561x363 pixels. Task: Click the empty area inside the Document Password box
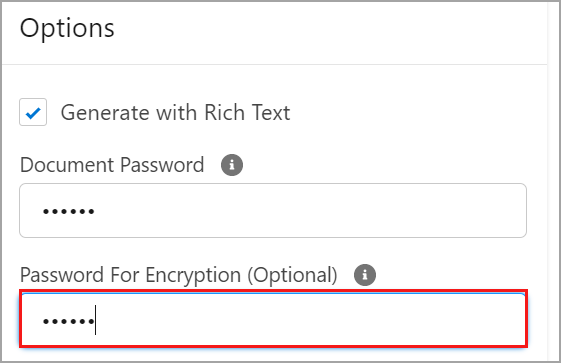(x=309, y=211)
